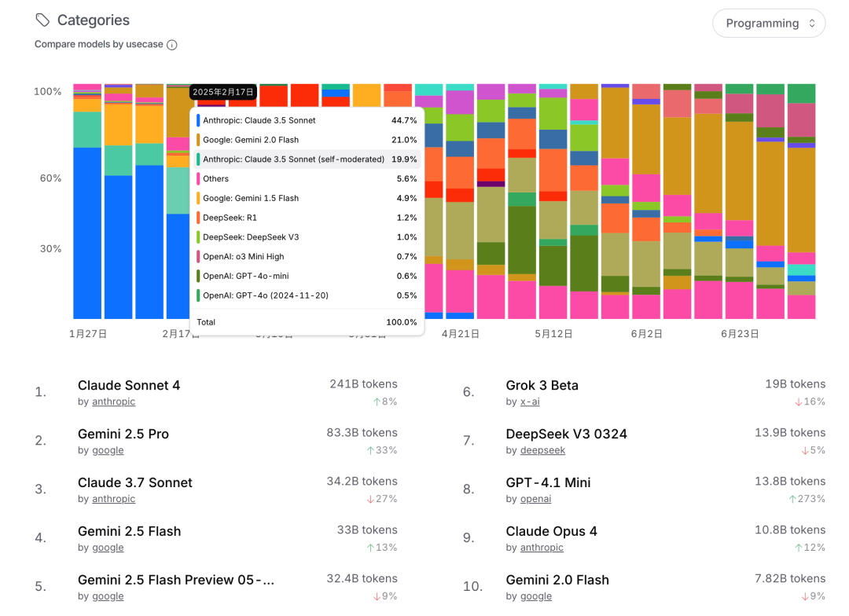Select Gemini 2.0 Flash tooltip entry
849x616 pixels.
pyautogui.click(x=307, y=140)
